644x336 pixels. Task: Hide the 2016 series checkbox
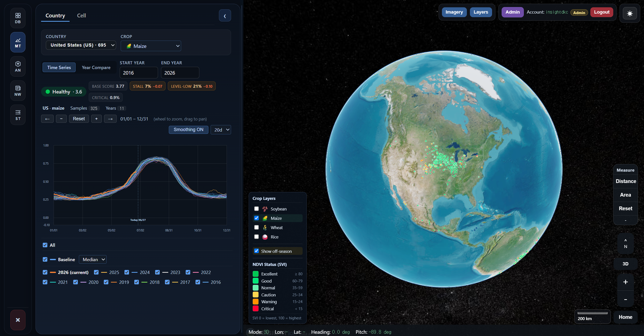coord(198,282)
